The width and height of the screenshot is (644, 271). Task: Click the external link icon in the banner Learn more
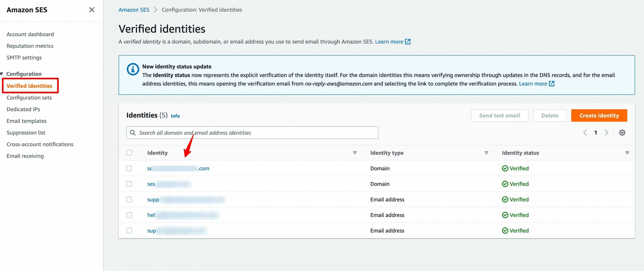552,84
